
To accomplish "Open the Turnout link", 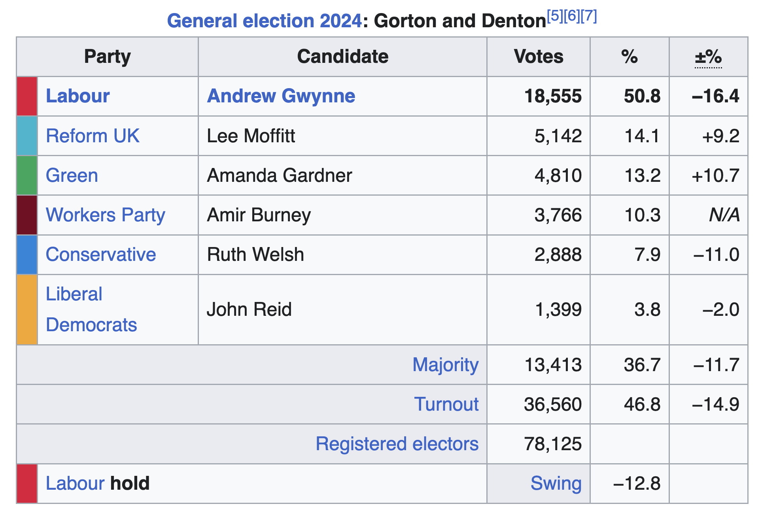I will click(446, 404).
